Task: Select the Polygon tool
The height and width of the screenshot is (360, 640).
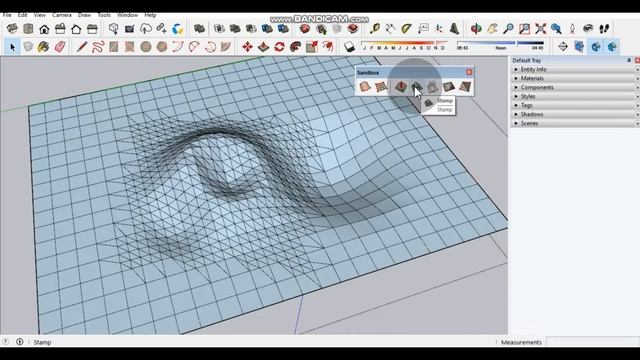Action: pyautogui.click(x=162, y=47)
